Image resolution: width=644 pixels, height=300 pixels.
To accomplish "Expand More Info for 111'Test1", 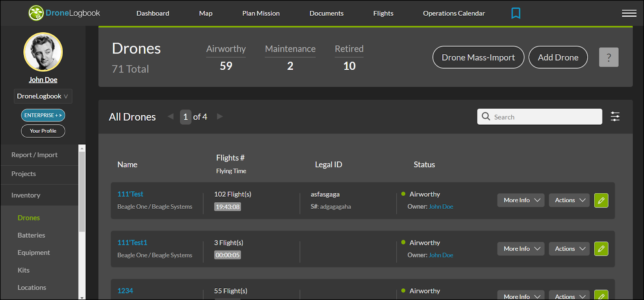I will (521, 249).
